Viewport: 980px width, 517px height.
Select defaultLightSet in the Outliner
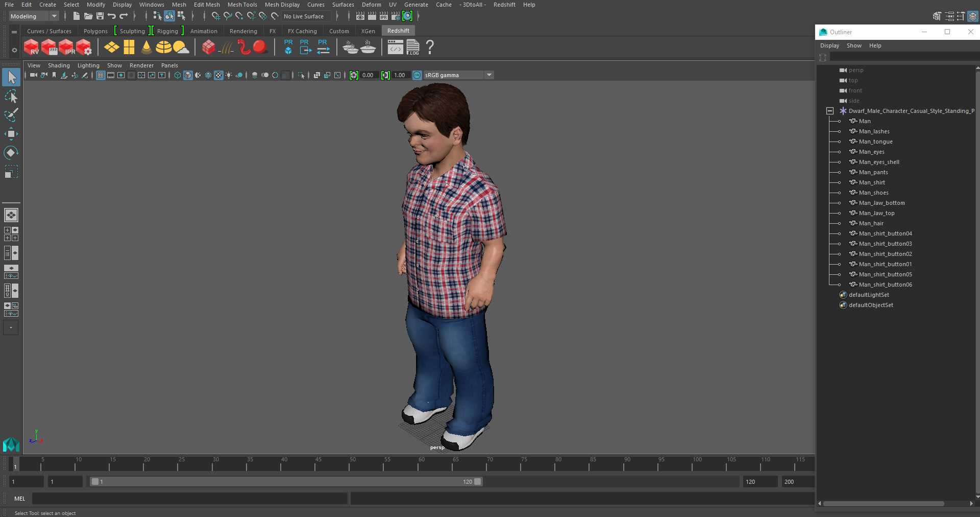[x=869, y=295]
